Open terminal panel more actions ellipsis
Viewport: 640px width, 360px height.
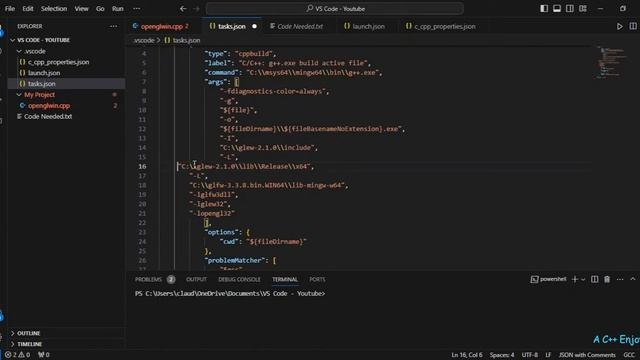tap(620, 279)
